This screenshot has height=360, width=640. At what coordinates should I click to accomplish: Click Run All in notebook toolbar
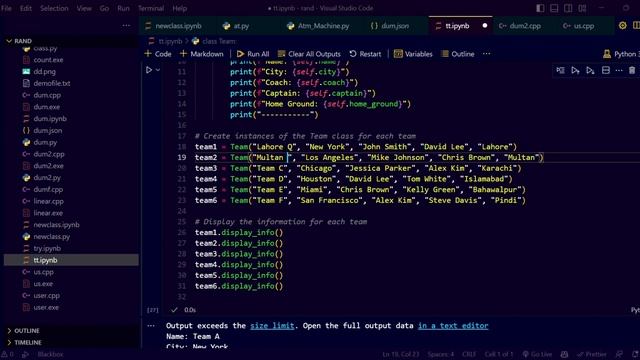[x=253, y=54]
